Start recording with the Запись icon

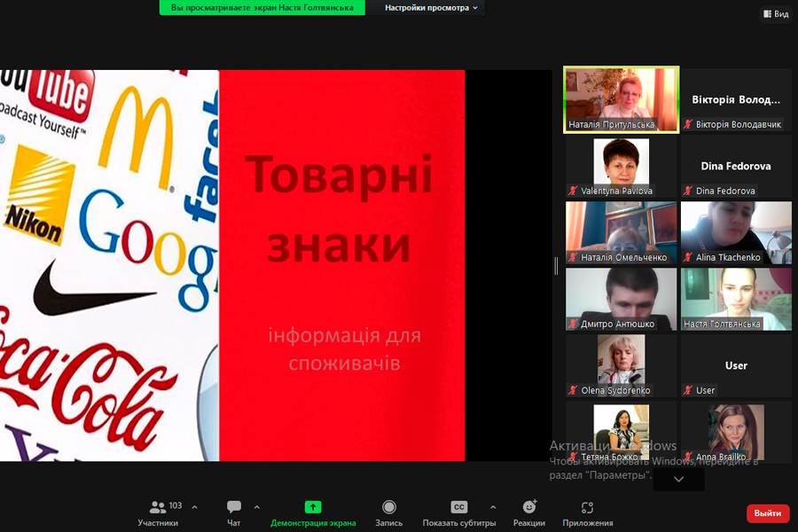coord(388,507)
